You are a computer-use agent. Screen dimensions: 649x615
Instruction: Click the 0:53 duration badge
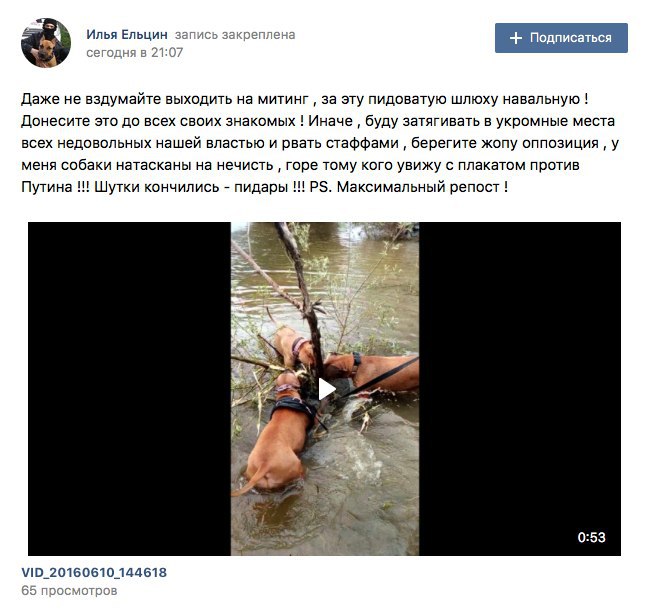tap(591, 537)
